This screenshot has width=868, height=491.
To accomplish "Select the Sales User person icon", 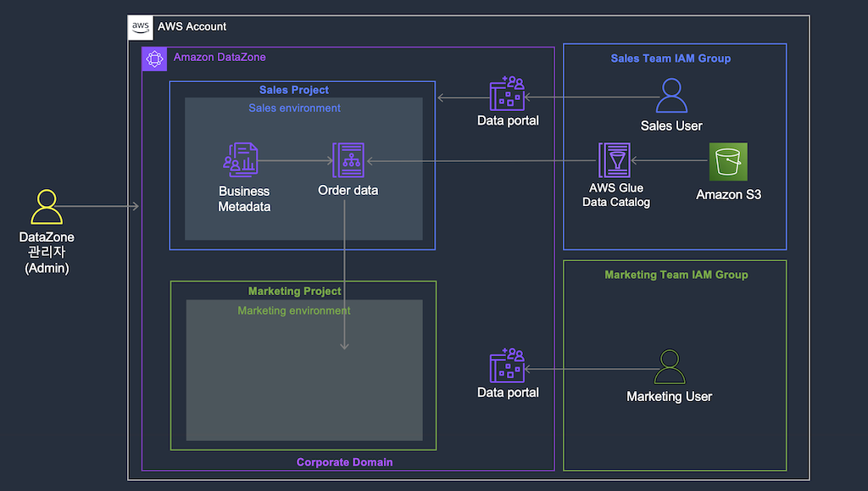I will [x=671, y=96].
